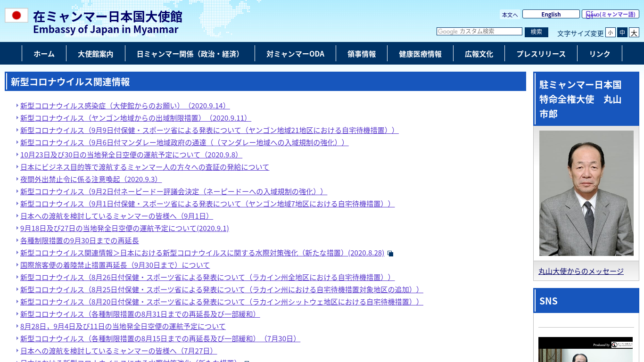Set font size to small (小)

pos(611,33)
